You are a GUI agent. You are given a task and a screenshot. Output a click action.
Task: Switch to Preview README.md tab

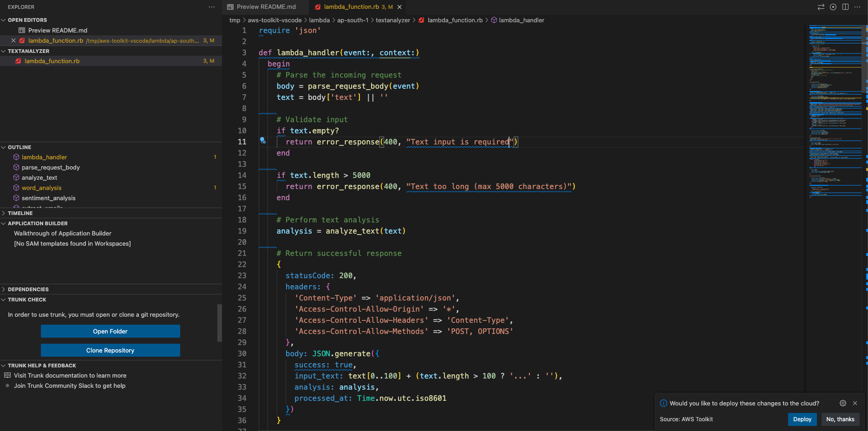(265, 7)
